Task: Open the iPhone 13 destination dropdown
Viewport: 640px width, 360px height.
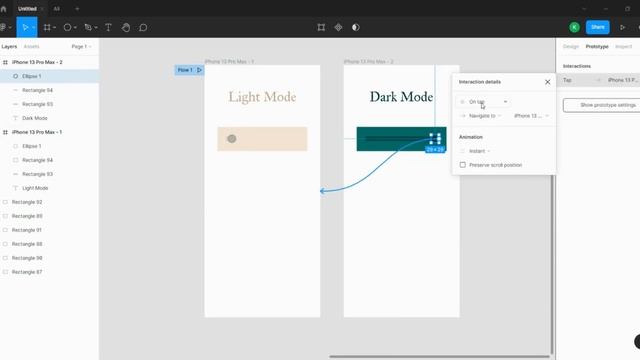Action: pyautogui.click(x=531, y=116)
